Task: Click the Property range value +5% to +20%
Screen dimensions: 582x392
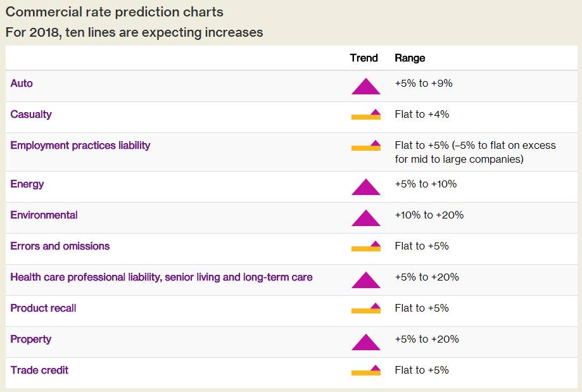Action: (426, 339)
